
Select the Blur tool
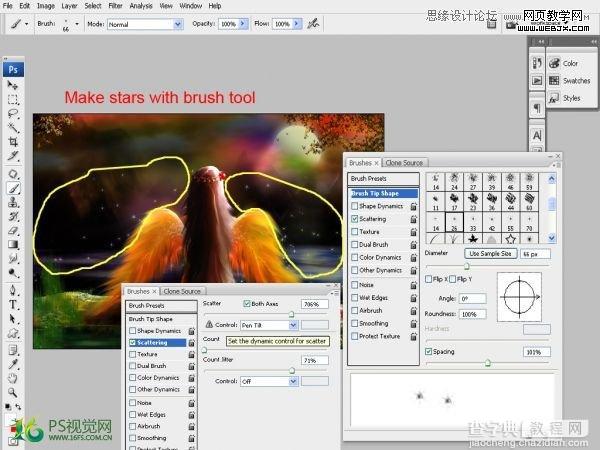coord(13,258)
